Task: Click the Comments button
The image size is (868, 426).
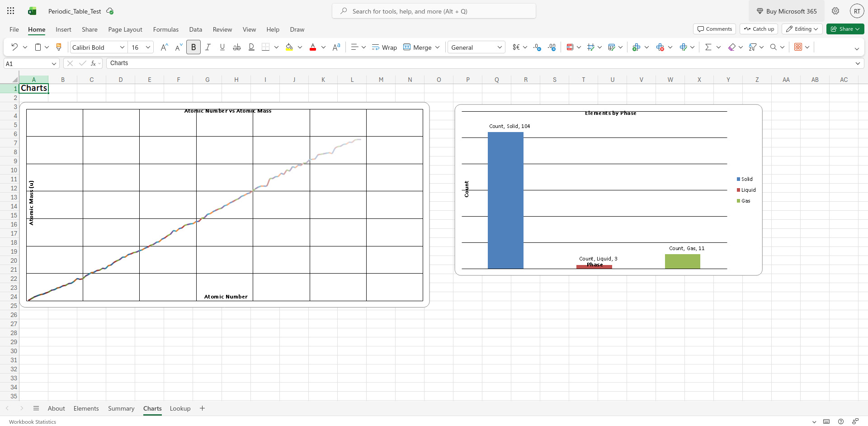Action: [714, 29]
